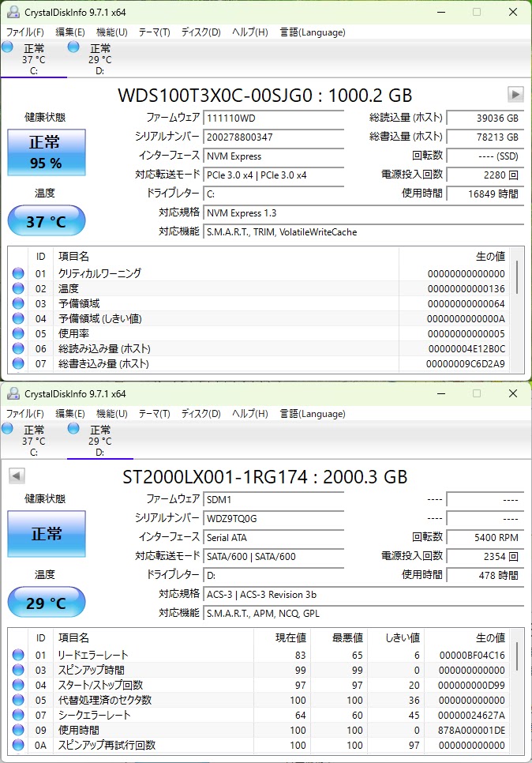
Task: Open 機能(U) menu in top window
Action: [112, 32]
